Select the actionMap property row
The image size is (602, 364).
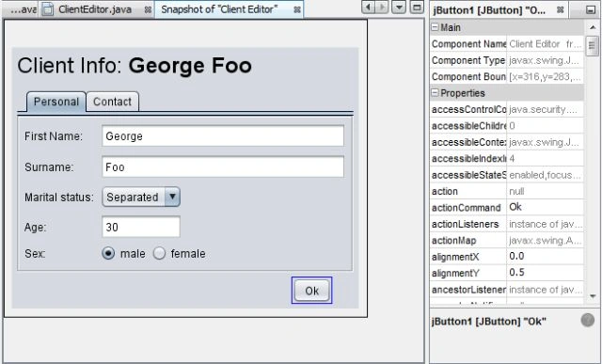point(507,241)
